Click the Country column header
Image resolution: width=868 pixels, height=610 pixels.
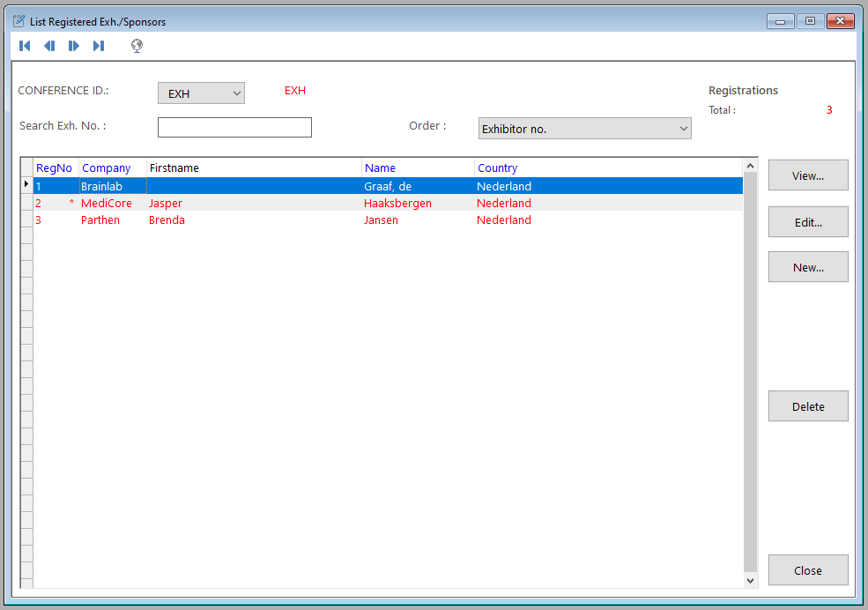click(498, 167)
